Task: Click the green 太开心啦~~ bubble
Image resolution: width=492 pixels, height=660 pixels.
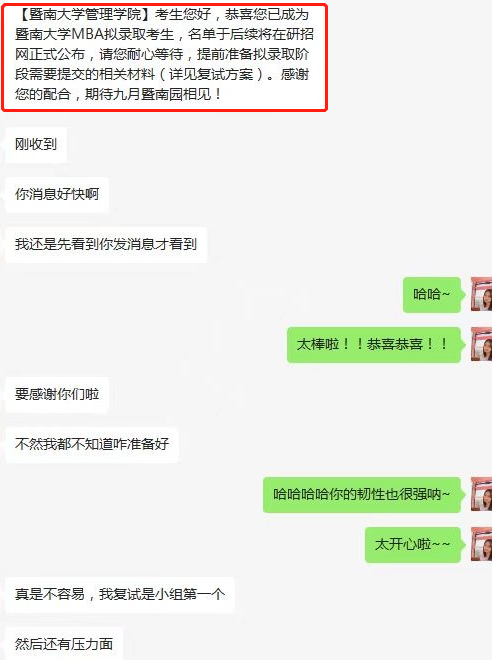Action: pos(413,544)
